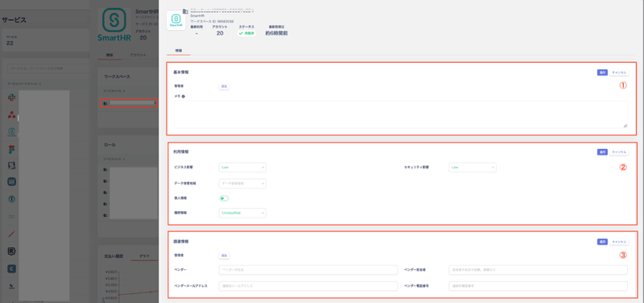The height and width of the screenshot is (303, 644).
Task: Select the Figma service icon in list
Action: [x=12, y=149]
